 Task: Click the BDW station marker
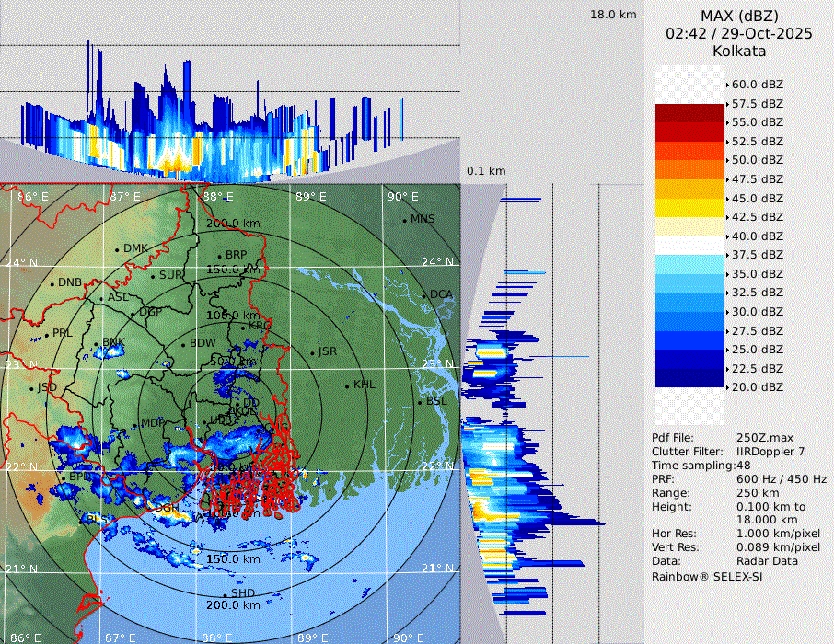click(183, 345)
